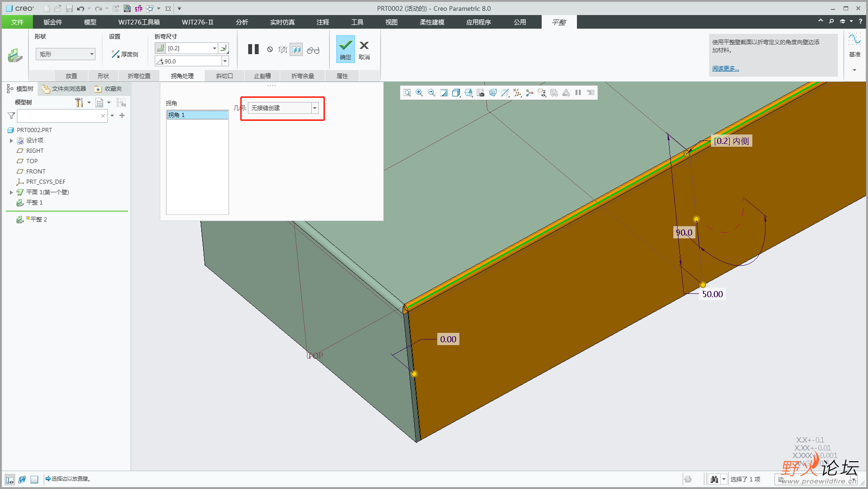
Task: Click the Open file folder icon
Action: click(58, 8)
